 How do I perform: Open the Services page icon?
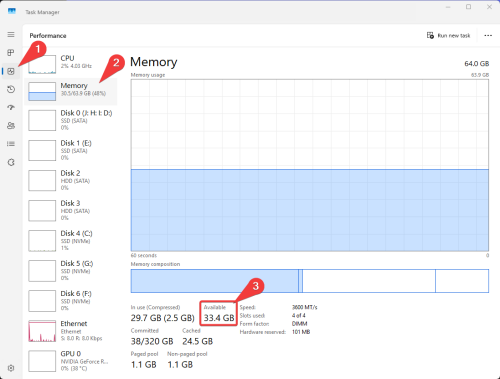coord(11,162)
